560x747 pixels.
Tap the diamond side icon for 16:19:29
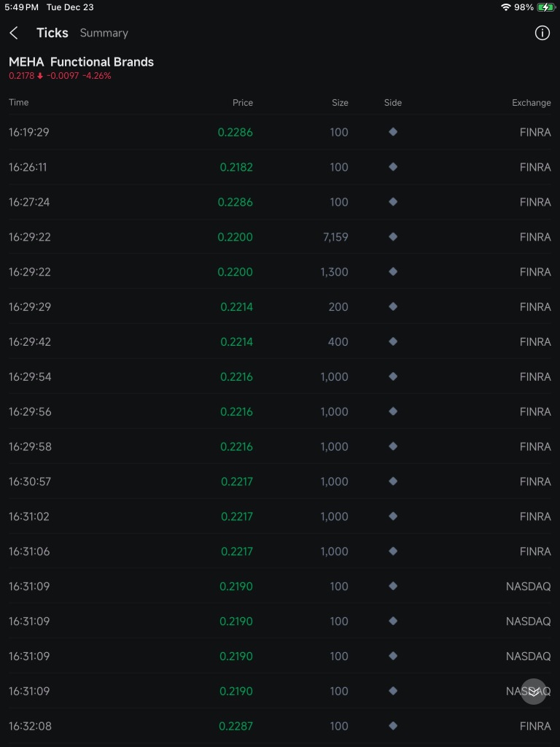(393, 132)
